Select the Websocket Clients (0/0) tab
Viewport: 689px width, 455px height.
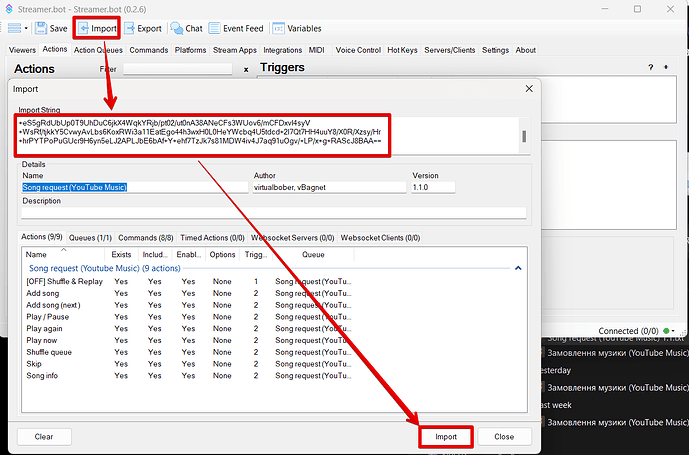coord(381,238)
